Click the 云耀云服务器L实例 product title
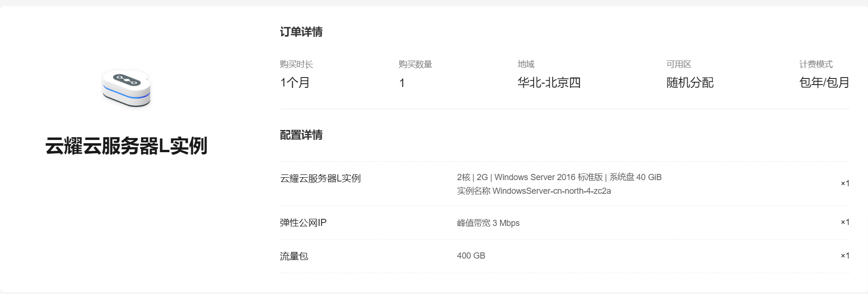 (x=126, y=146)
